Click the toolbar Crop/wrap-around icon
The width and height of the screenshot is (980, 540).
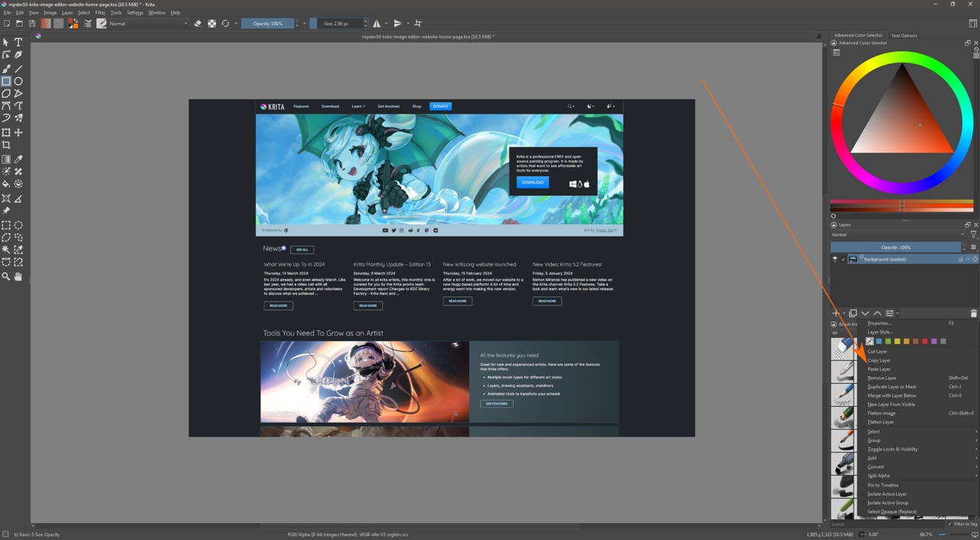[x=418, y=24]
